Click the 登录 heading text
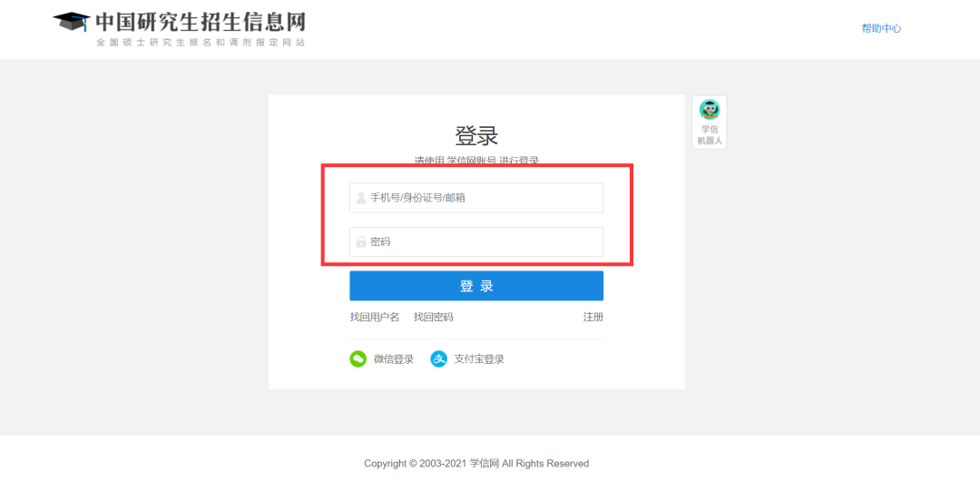The width and height of the screenshot is (980, 481). coord(476,135)
